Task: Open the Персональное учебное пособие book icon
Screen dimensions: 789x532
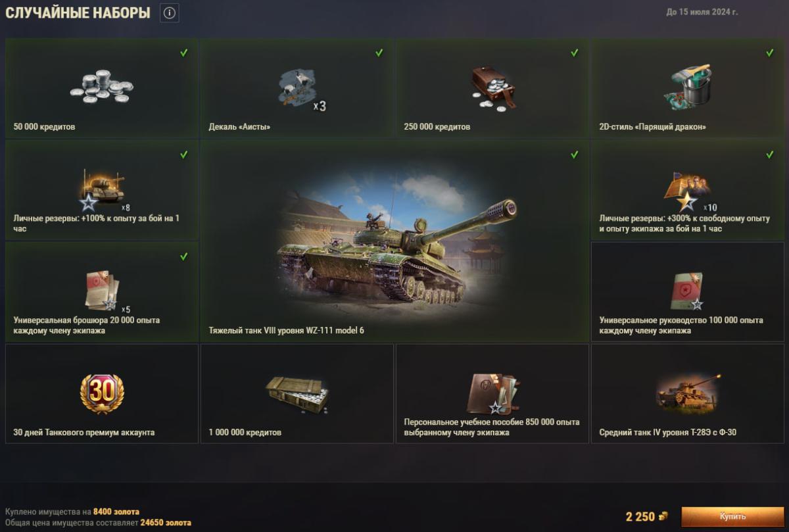Action: 494,393
